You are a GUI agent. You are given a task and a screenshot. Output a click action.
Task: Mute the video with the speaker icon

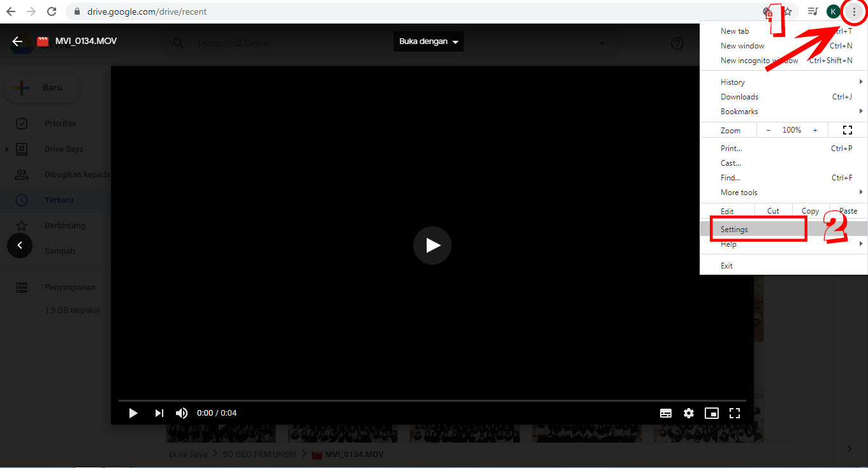182,413
